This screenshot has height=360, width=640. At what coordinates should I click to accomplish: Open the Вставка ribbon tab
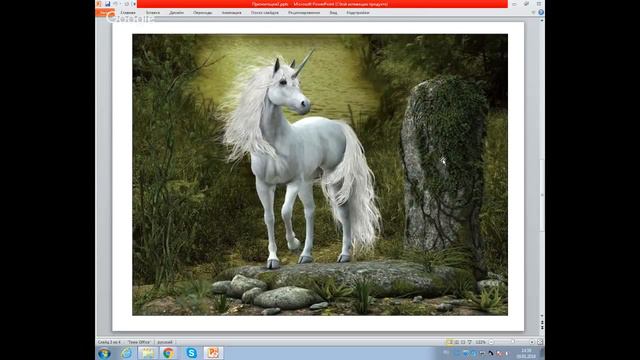coord(153,13)
